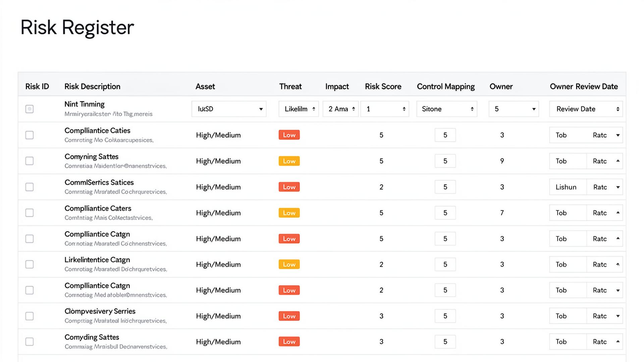
Task: Open the Review Date filter dropdown
Action: pos(586,109)
